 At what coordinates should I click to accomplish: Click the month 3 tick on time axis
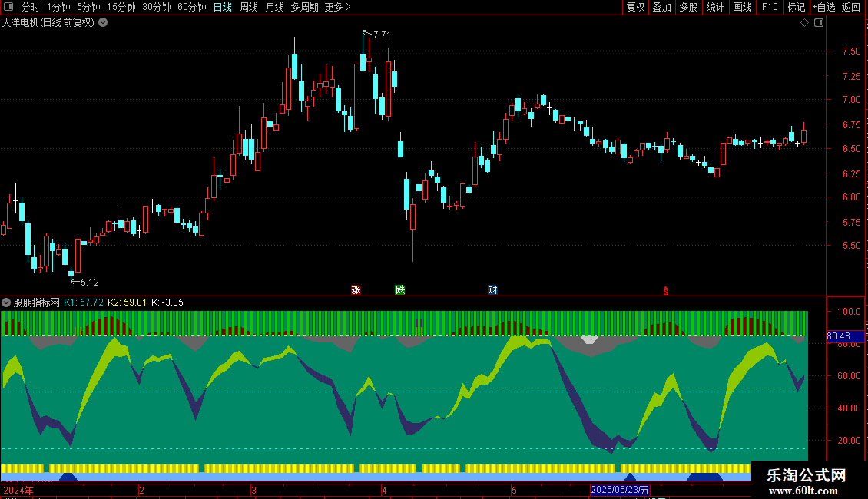click(253, 491)
